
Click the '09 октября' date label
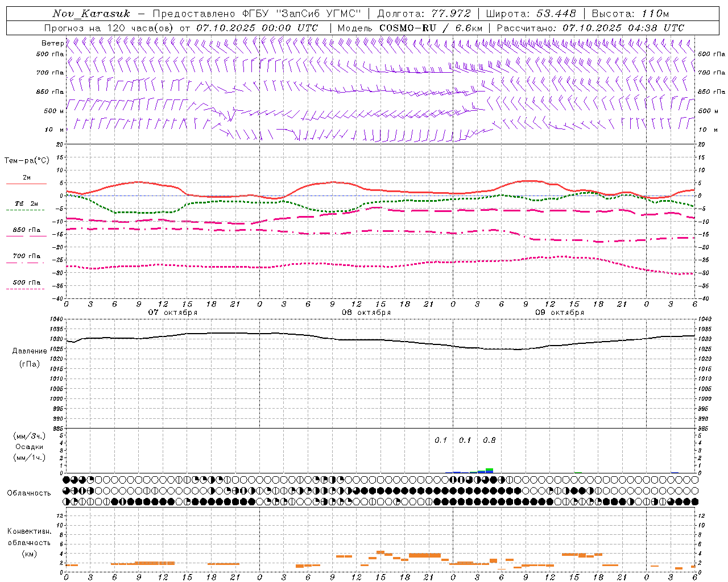click(560, 313)
